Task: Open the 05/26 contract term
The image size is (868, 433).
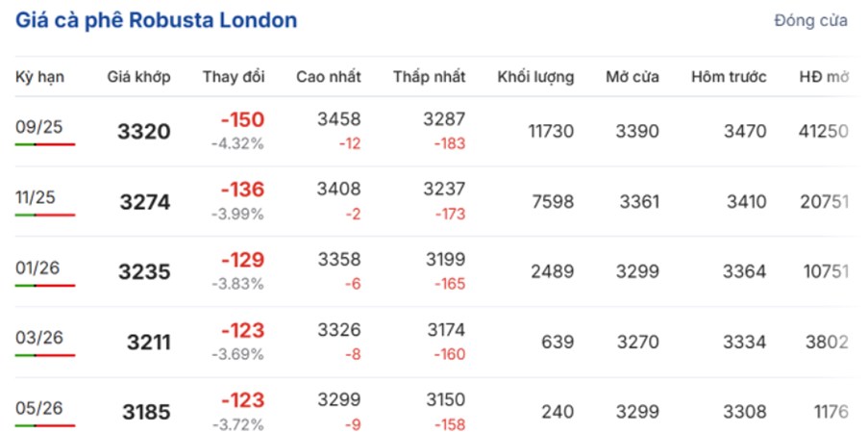Action: pos(38,408)
